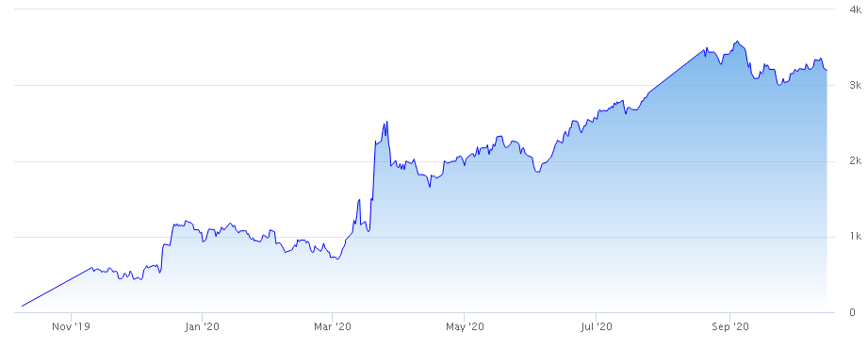
Task: Click the x-axis tick above Jan '20
Action: click(x=202, y=316)
